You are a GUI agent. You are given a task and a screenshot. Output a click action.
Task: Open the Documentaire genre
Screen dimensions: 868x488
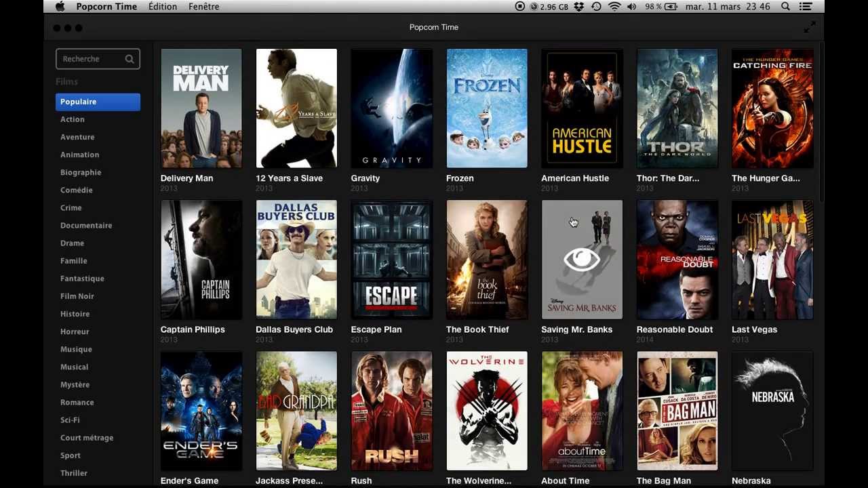(x=86, y=225)
